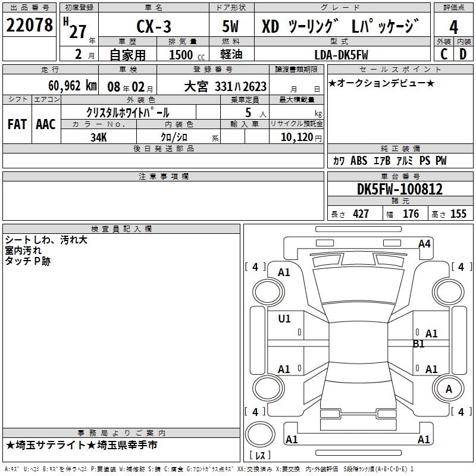Screen dimensions: 476x476
Task: Click the chassis number DK5FW-100812
Action: [x=399, y=189]
